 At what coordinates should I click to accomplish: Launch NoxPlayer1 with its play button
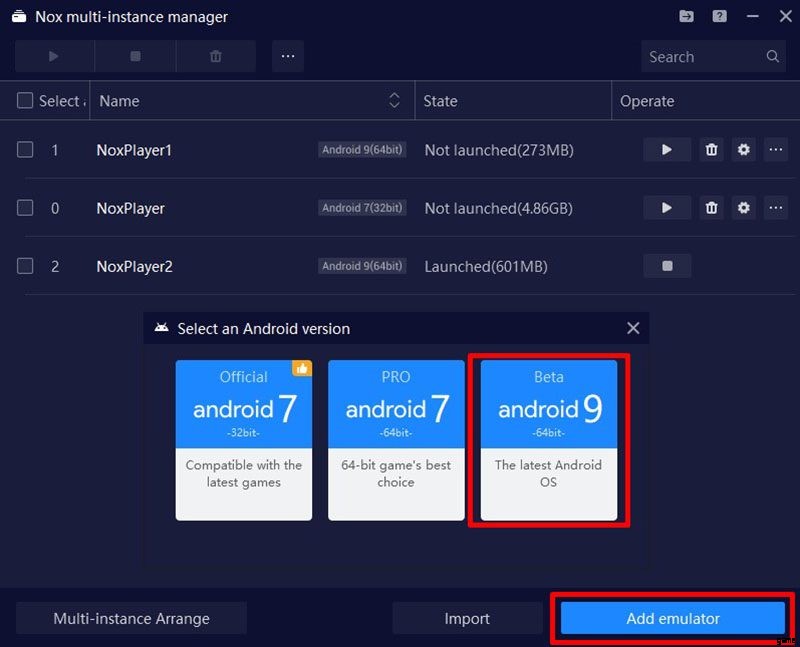667,150
